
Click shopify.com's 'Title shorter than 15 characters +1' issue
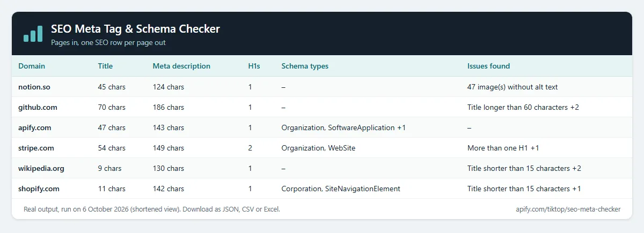point(524,189)
